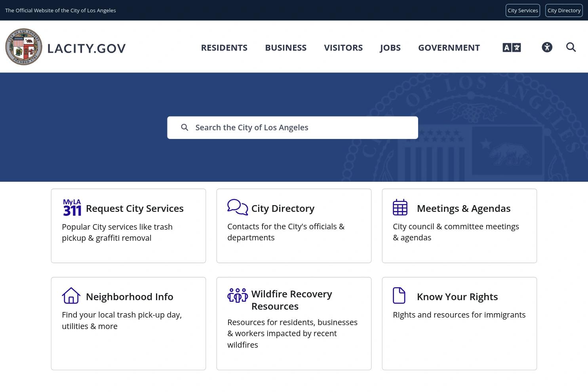
Task: Open the Government menu
Action: click(x=449, y=48)
